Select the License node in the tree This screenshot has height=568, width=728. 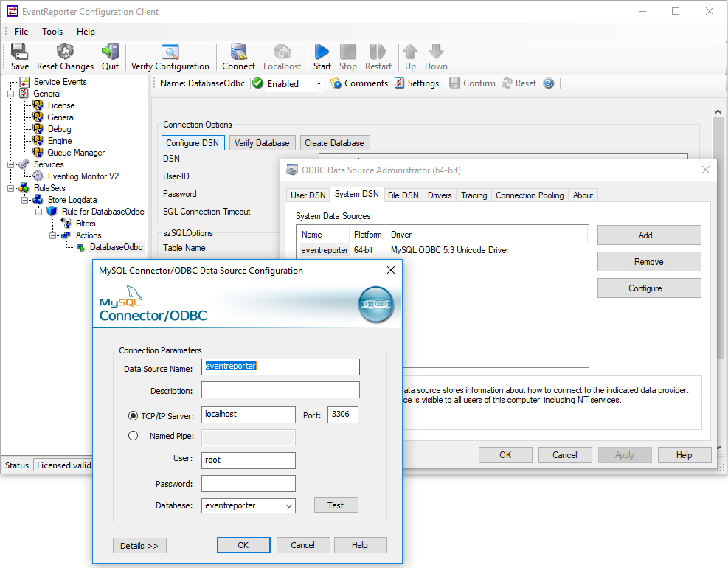60,105
